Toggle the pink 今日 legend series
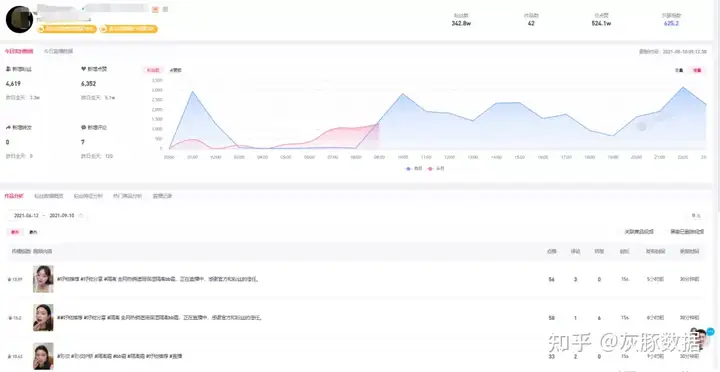The height and width of the screenshot is (372, 720). (436, 169)
